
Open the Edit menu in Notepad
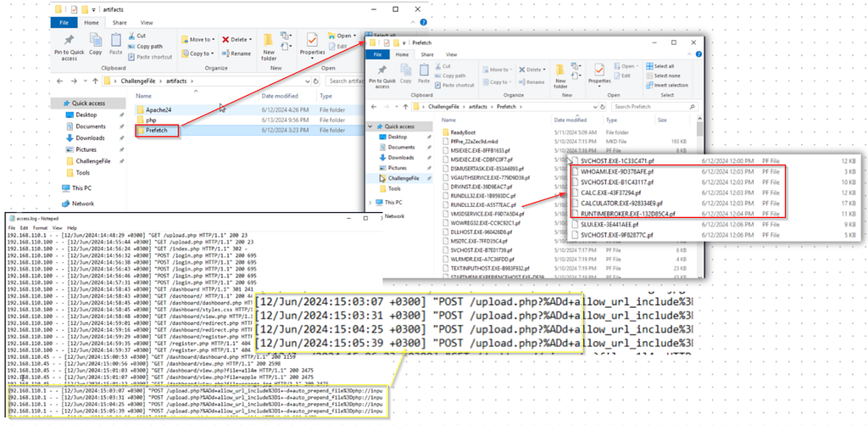pyautogui.click(x=25, y=227)
